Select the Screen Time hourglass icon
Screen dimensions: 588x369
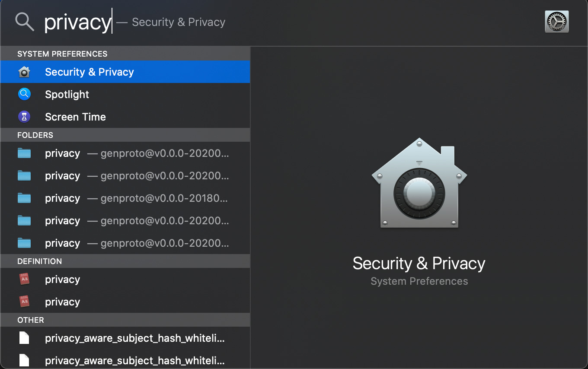pyautogui.click(x=24, y=117)
